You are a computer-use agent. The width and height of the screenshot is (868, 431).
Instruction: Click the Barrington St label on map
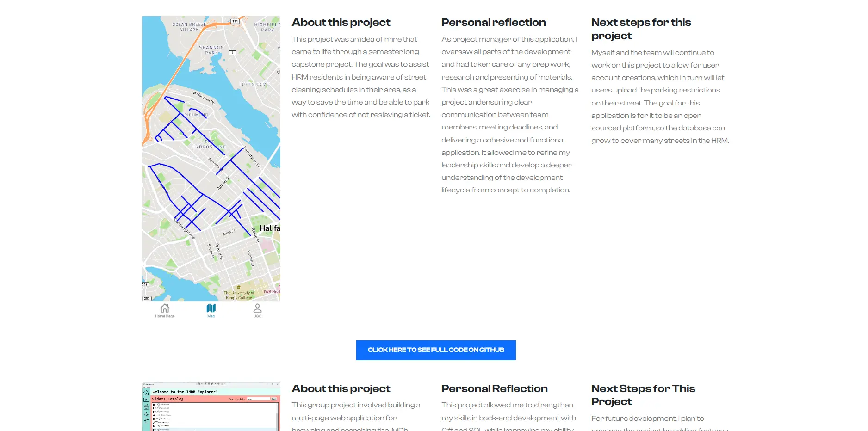[252, 157]
